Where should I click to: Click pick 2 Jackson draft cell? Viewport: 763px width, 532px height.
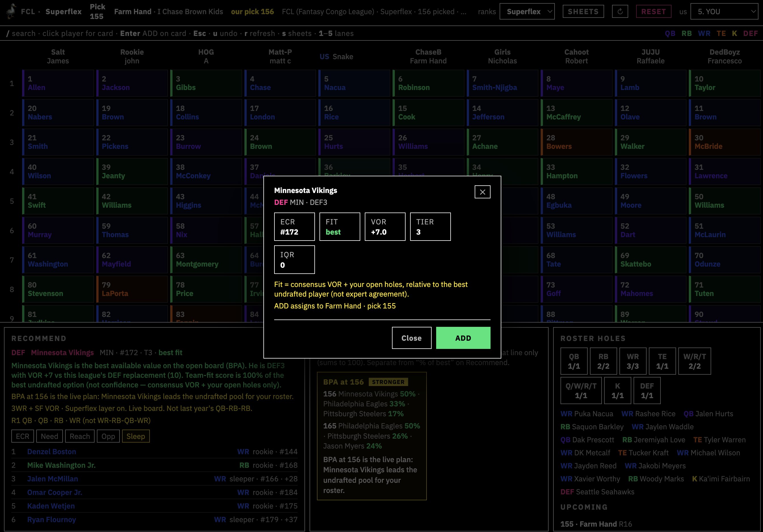tap(132, 83)
